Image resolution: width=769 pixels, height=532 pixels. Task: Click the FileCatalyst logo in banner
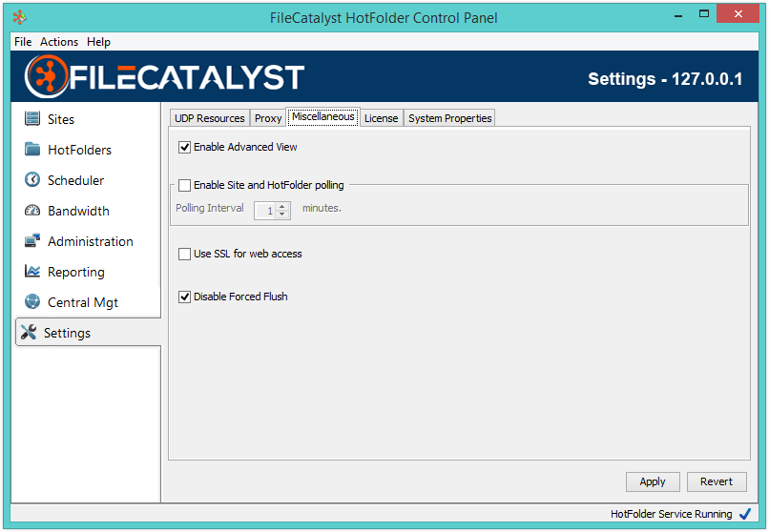pyautogui.click(x=164, y=77)
